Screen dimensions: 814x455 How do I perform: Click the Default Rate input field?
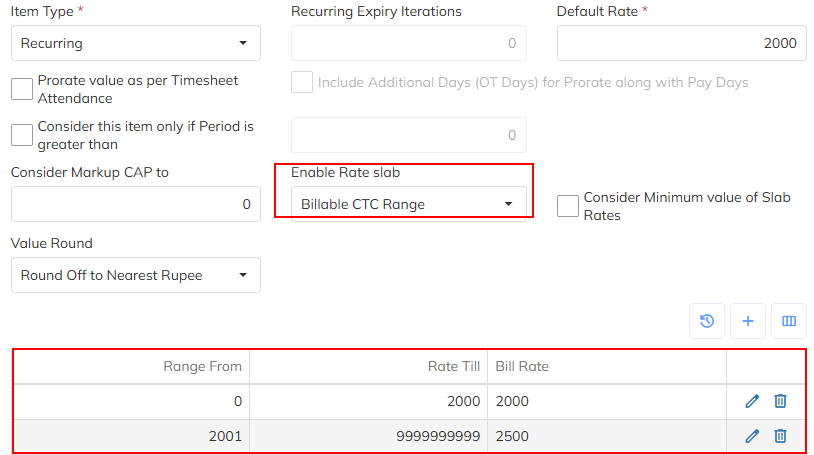[681, 43]
